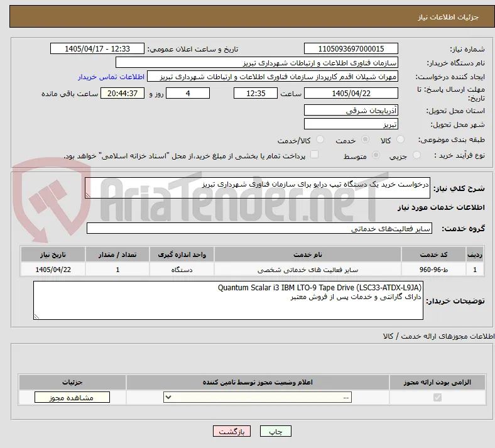Click the delivery province آذربایجان شرقی field

351,110
